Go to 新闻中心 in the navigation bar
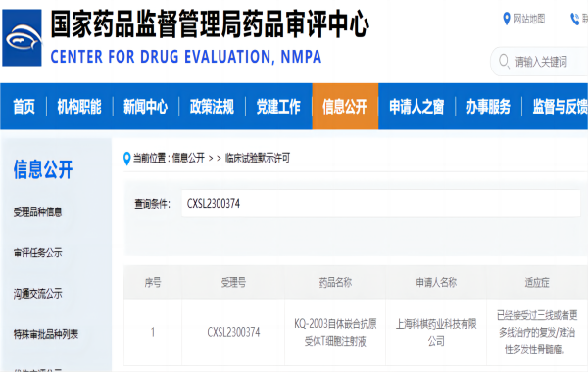 pos(145,107)
